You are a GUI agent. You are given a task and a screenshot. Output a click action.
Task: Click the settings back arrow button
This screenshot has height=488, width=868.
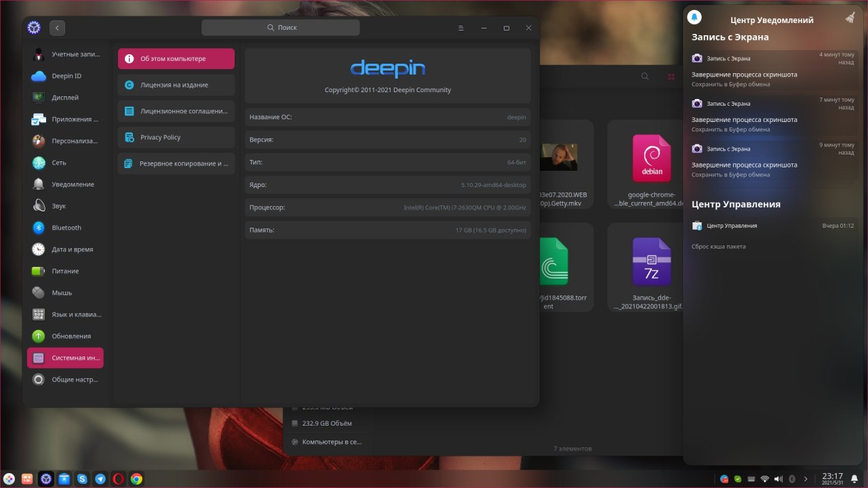(57, 28)
